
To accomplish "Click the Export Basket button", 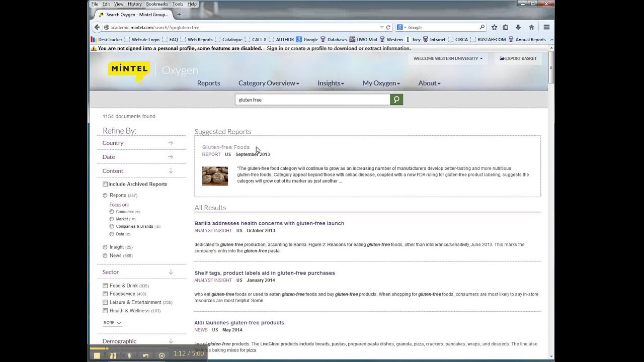I will pyautogui.click(x=518, y=58).
